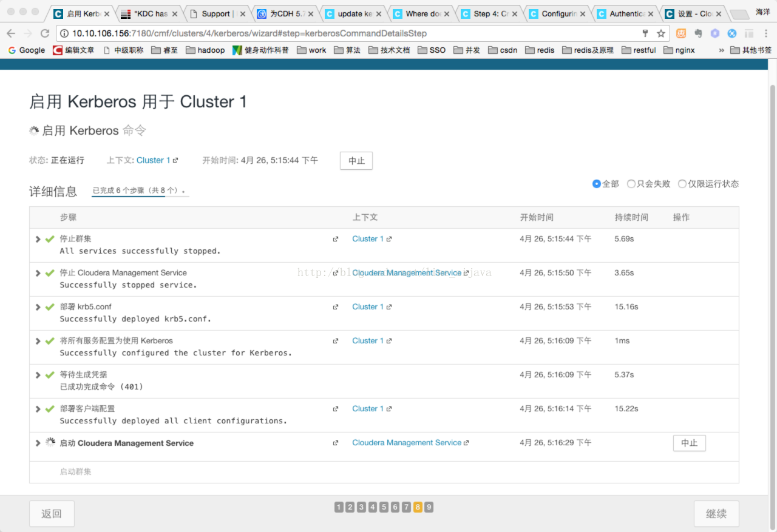Click the 启动群集 pending step text

75,472
